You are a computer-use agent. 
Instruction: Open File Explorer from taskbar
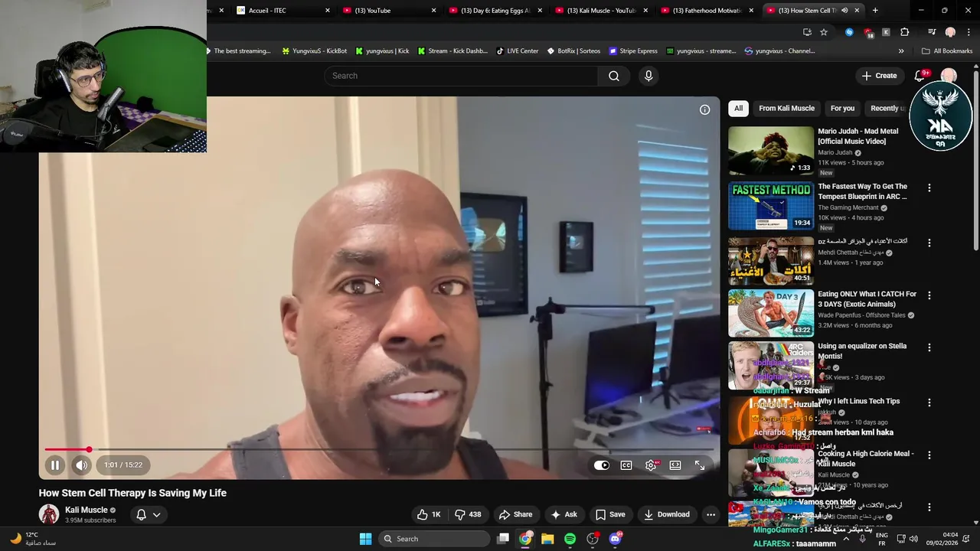click(547, 539)
